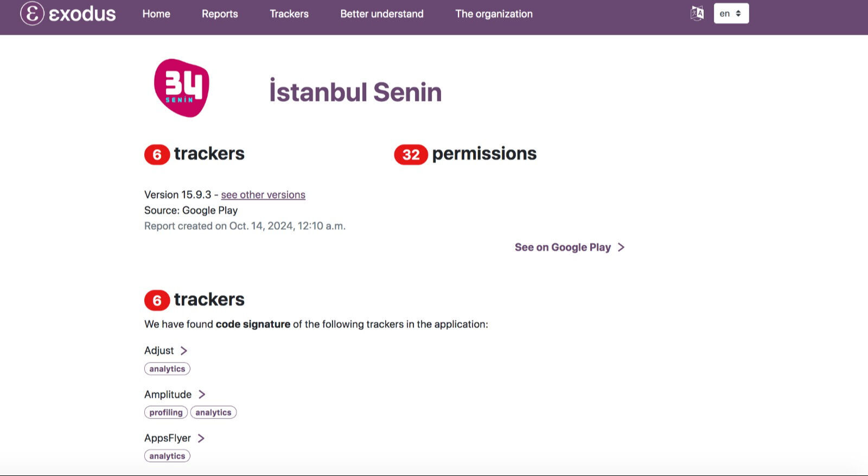Screen dimensions: 868x476
Task: Open The organization menu item
Action: [494, 14]
